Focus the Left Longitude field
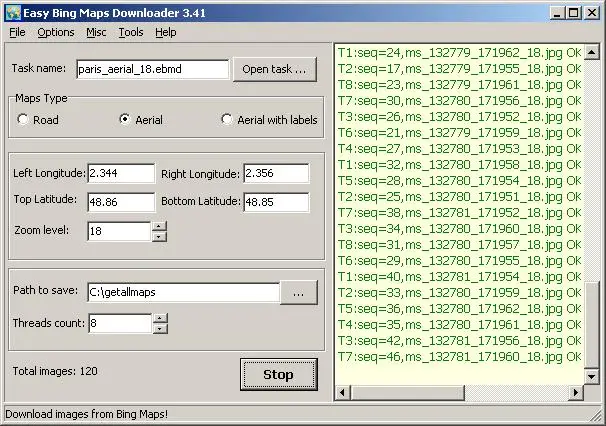606x426 pixels. coord(121,173)
